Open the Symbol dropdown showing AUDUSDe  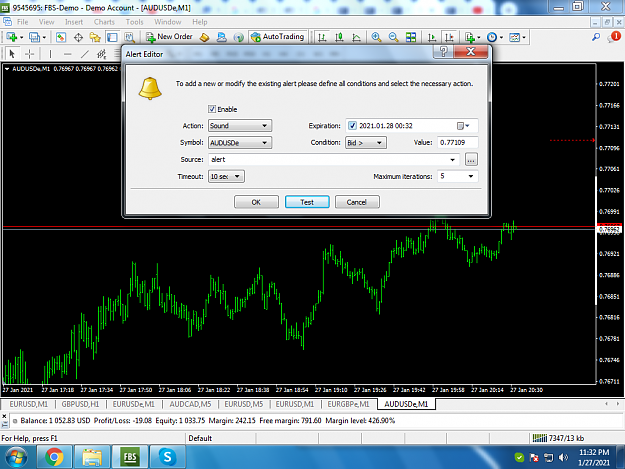click(240, 143)
